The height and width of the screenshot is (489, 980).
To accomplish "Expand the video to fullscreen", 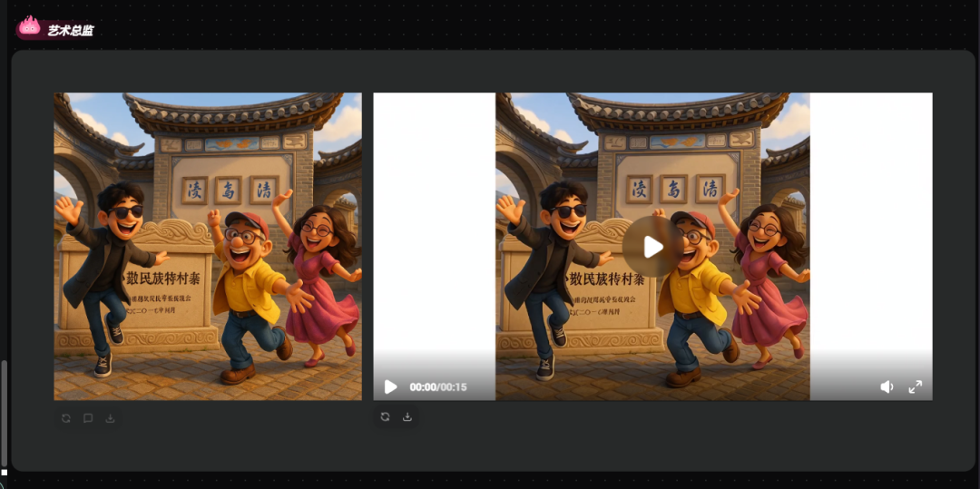I will click(x=915, y=386).
